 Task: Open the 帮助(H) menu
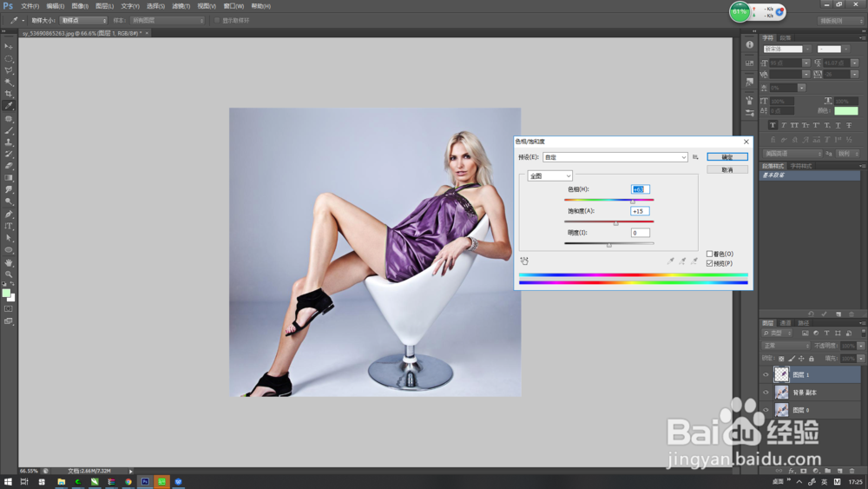[x=261, y=6]
